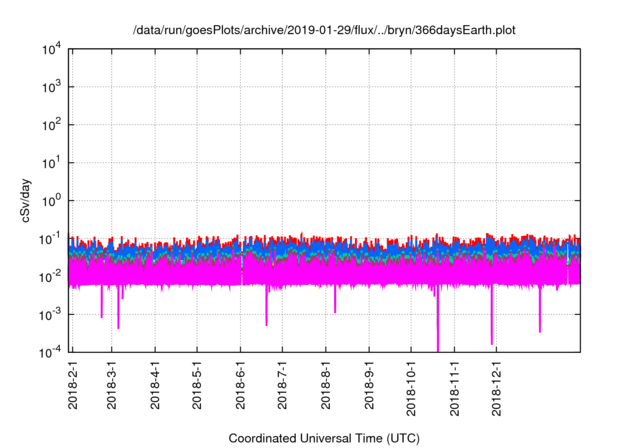Click the 2018-7-1 date tick label
Screen dimensions: 640x448
(283, 388)
